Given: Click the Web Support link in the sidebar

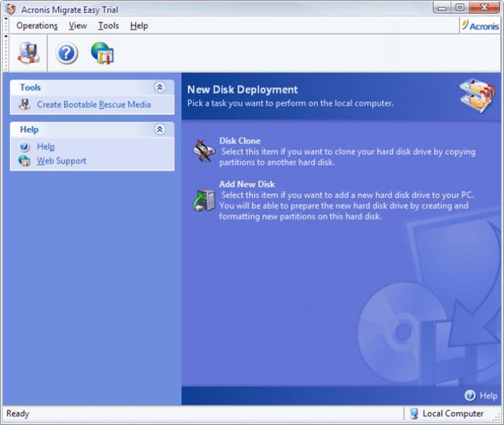Looking at the screenshot, I should coord(61,161).
